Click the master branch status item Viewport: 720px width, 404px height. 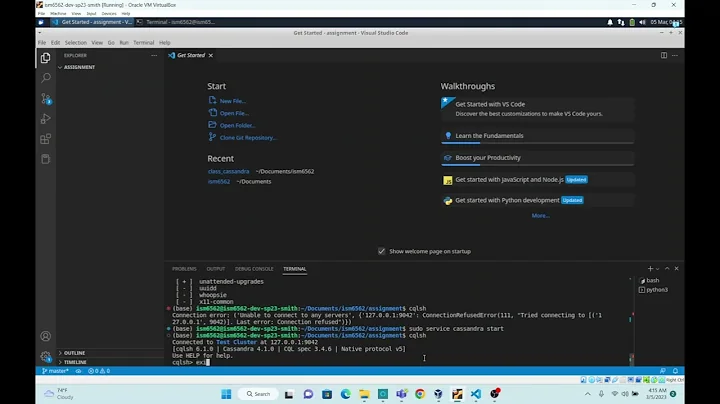pyautogui.click(x=55, y=371)
